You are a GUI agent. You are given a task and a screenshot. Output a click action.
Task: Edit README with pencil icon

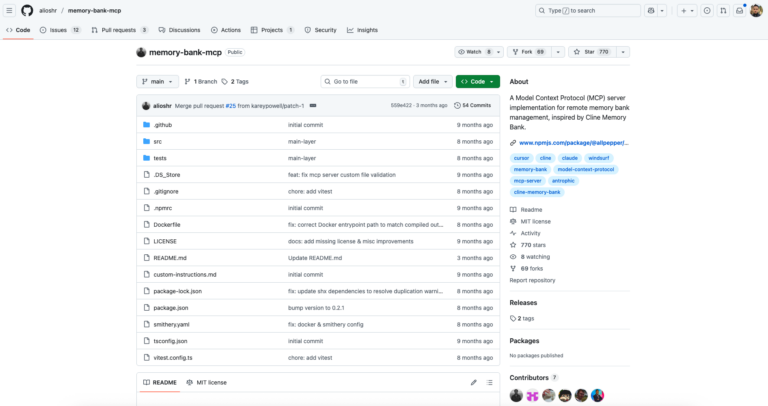474,382
